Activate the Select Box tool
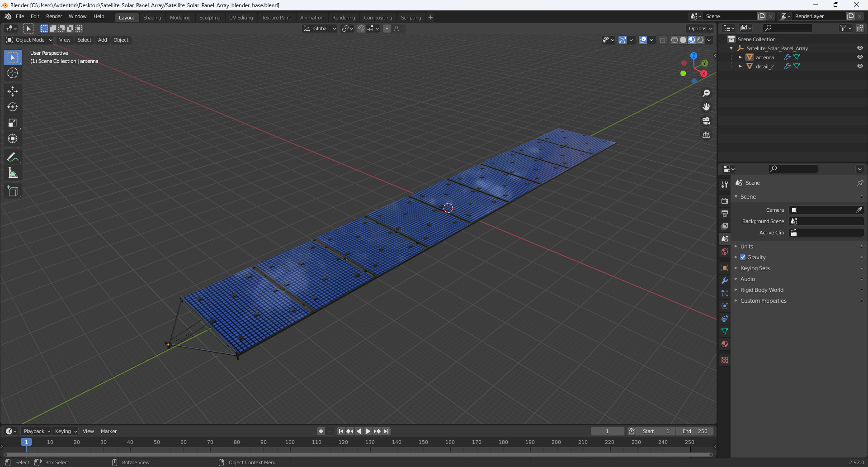The width and height of the screenshot is (868, 467). (x=13, y=57)
